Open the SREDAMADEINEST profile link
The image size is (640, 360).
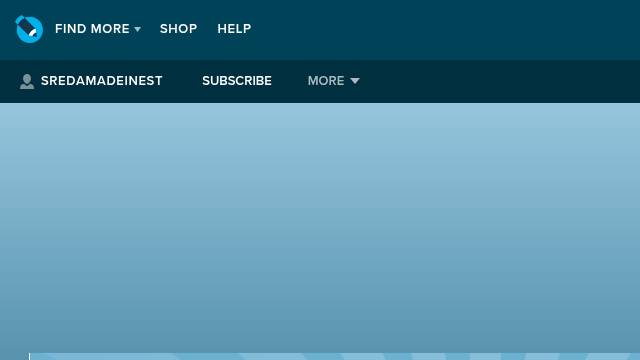tap(102, 81)
